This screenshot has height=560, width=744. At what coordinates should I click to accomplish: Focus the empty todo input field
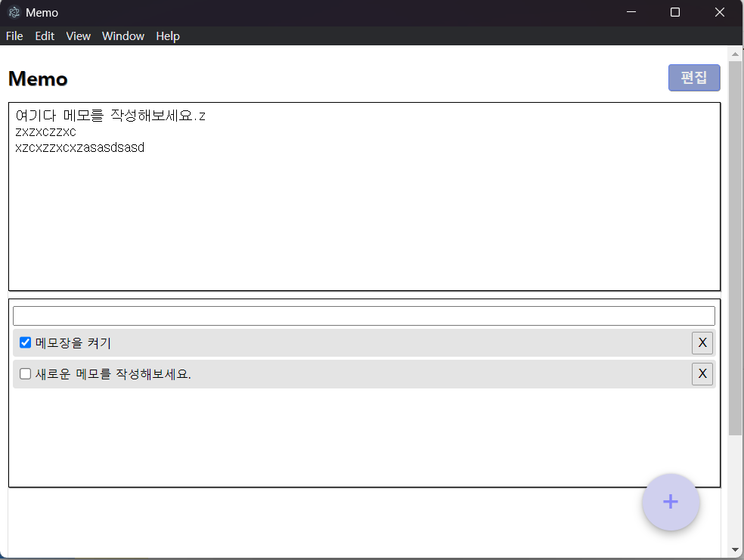point(364,316)
